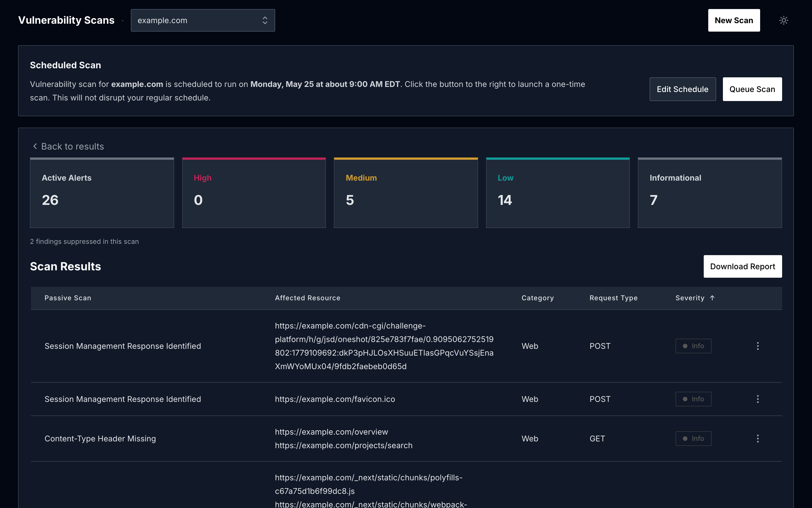The height and width of the screenshot is (508, 812).
Task: Sort by Affected Resource column header
Action: (308, 298)
